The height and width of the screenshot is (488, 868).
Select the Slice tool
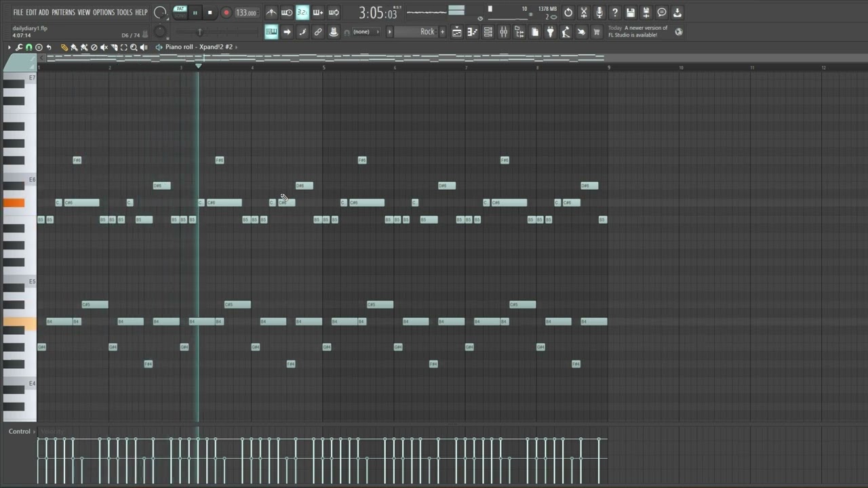pos(114,47)
